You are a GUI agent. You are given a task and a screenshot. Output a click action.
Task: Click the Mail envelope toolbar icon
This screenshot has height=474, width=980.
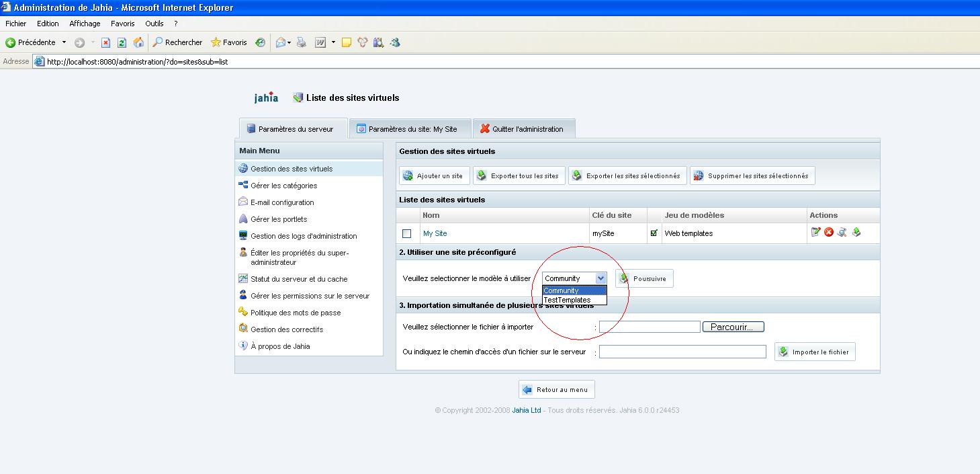(x=281, y=42)
